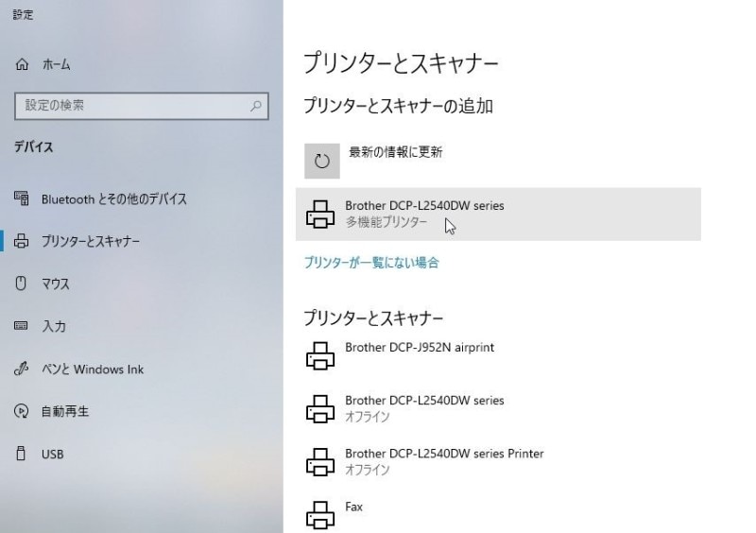Click the refresh 最新の情報に更新 button
This screenshot has width=756, height=533.
[x=322, y=161]
